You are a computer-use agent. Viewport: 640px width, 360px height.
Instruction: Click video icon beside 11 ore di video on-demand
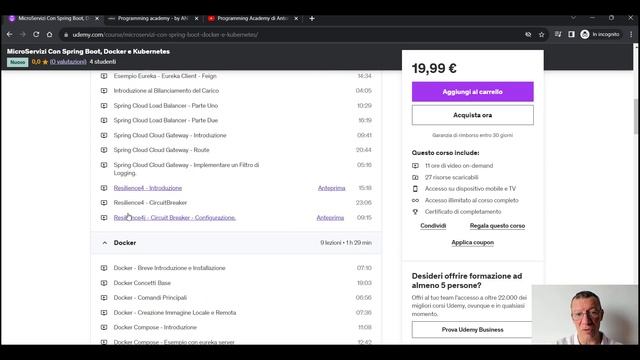point(415,166)
